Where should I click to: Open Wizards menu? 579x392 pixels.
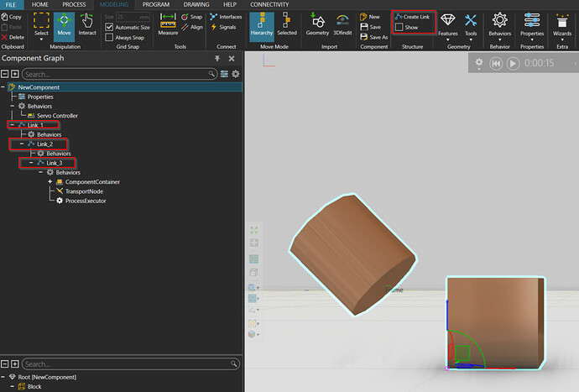tap(562, 27)
